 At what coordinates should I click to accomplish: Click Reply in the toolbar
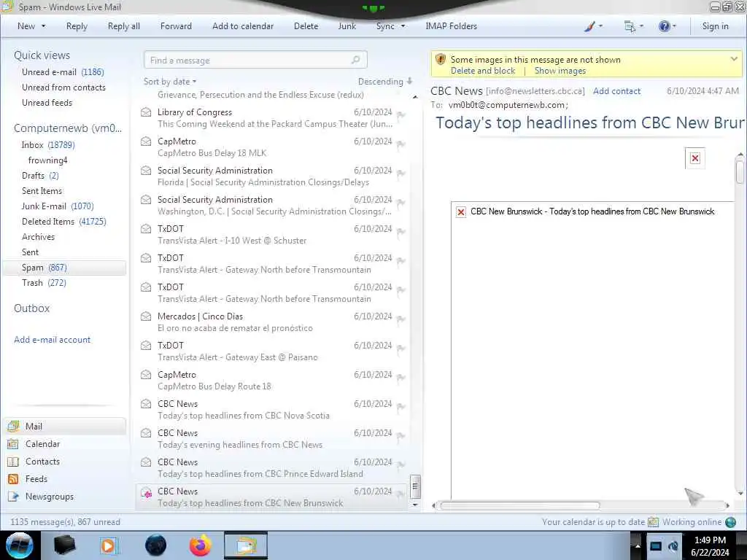click(77, 26)
